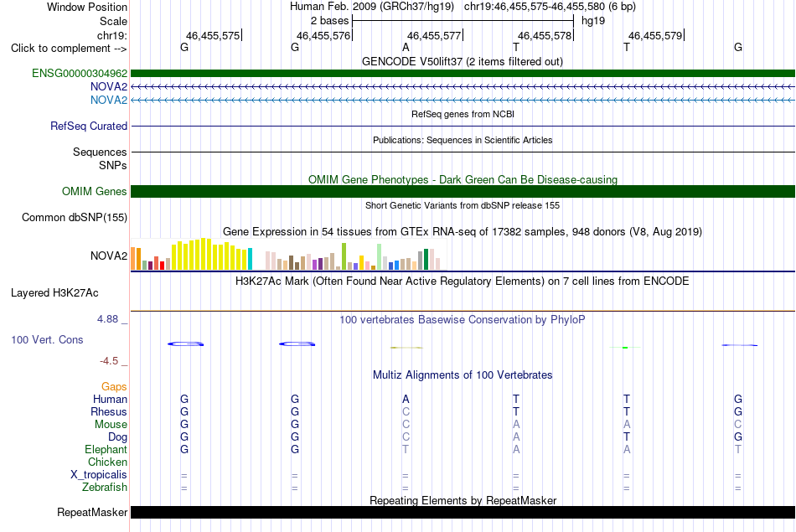
Task: Select the Zebrafish species label
Action: click(x=105, y=487)
